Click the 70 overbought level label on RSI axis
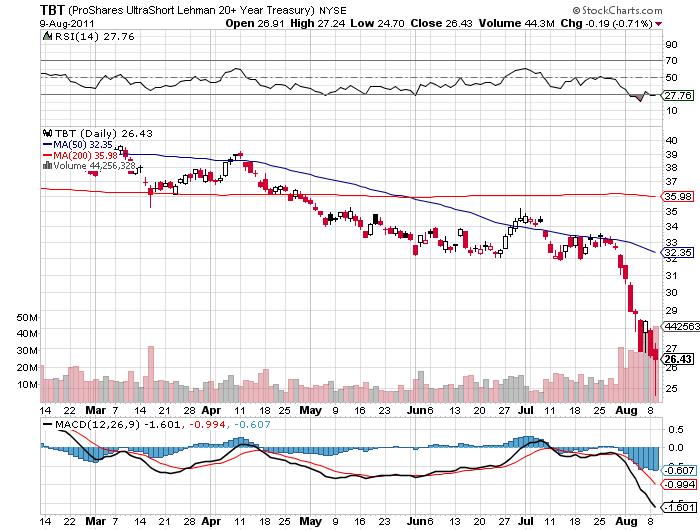The image size is (700, 530). click(671, 60)
